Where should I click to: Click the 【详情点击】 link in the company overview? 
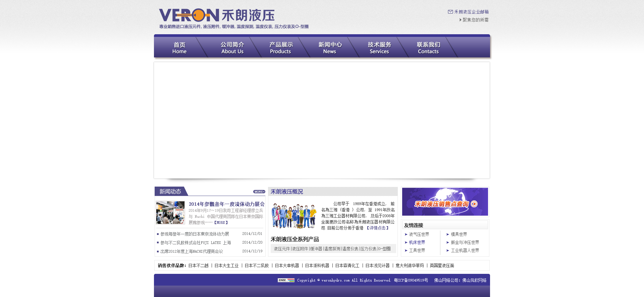click(x=377, y=228)
